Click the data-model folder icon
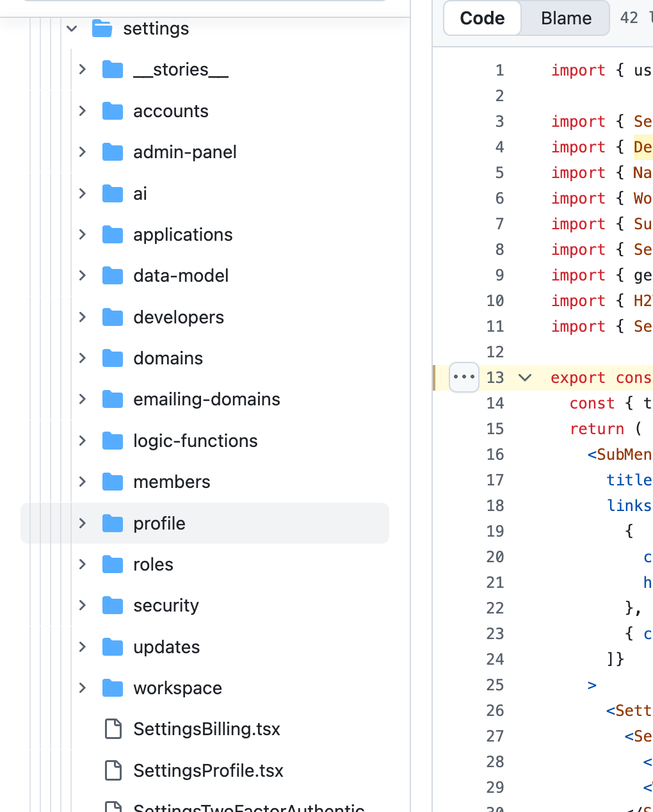Viewport: 653px width, 812px height. (113, 275)
